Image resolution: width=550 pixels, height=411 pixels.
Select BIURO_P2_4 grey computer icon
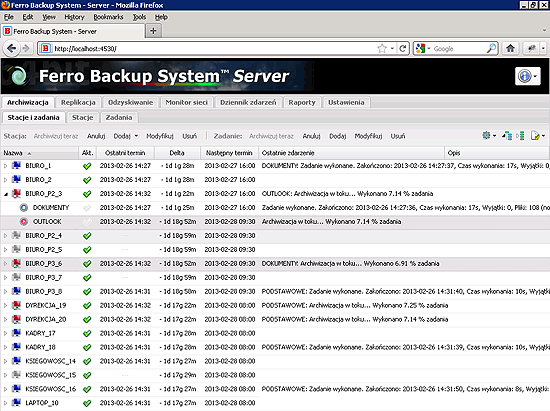16,236
